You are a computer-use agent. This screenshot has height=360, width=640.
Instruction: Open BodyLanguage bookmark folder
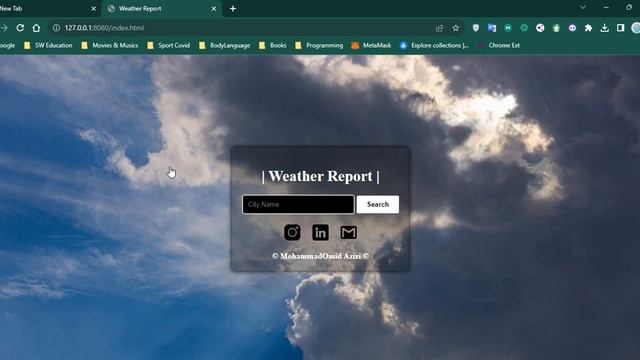click(x=224, y=45)
